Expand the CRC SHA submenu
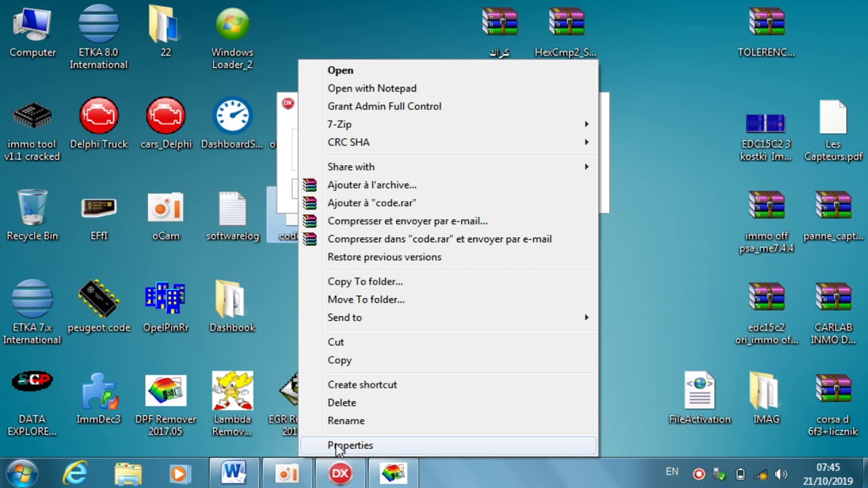 448,142
